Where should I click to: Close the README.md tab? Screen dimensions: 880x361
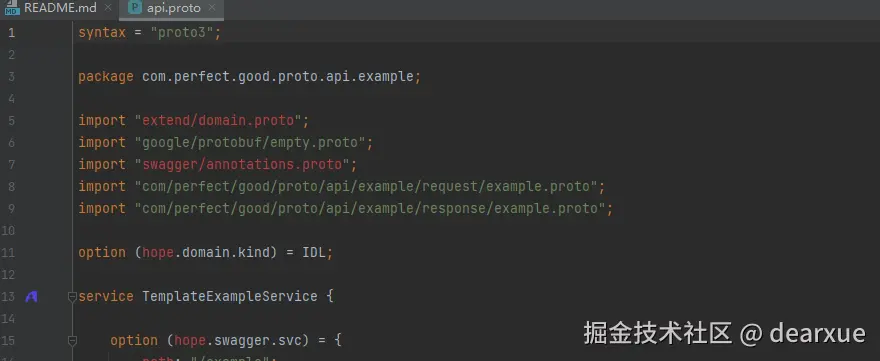tap(108, 8)
